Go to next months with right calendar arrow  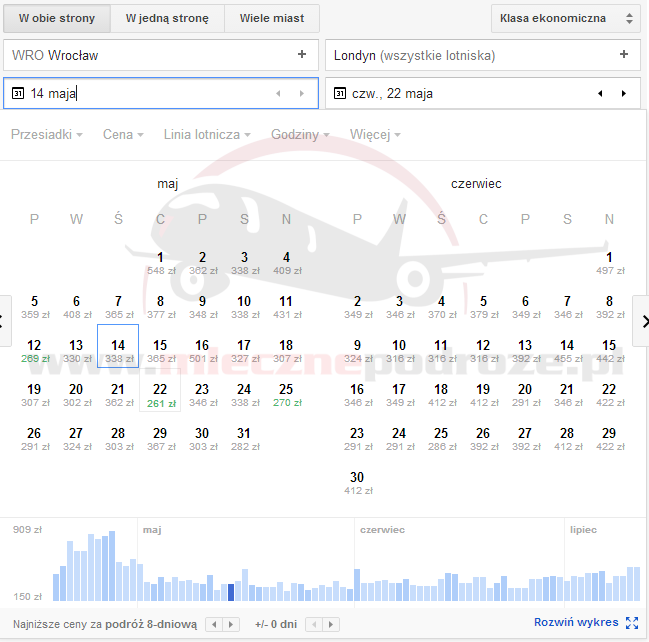[642, 321]
